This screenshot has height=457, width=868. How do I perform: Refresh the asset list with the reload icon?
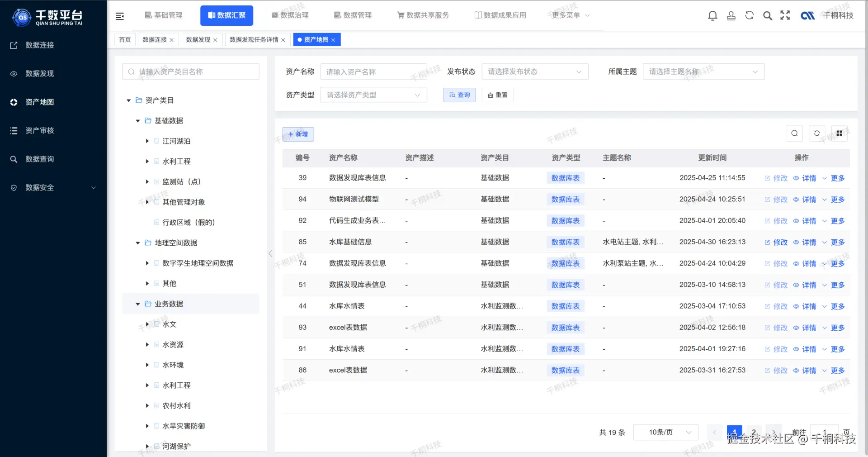click(x=817, y=133)
